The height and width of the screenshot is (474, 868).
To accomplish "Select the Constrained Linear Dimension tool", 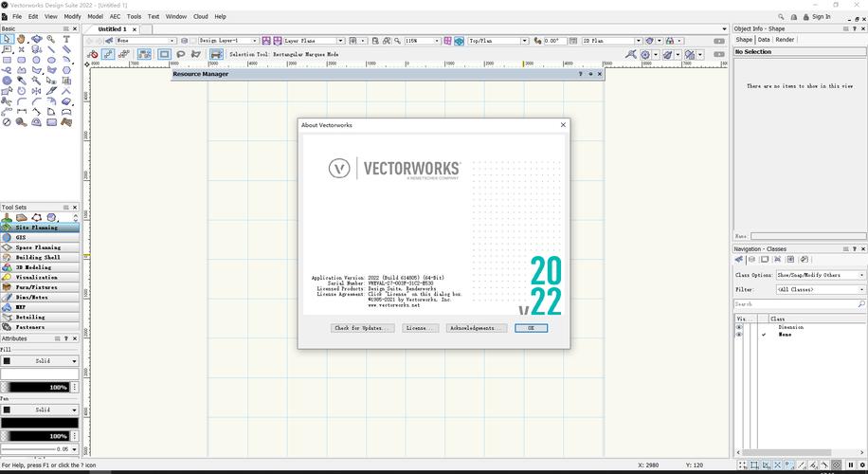I will pyautogui.click(x=22, y=112).
